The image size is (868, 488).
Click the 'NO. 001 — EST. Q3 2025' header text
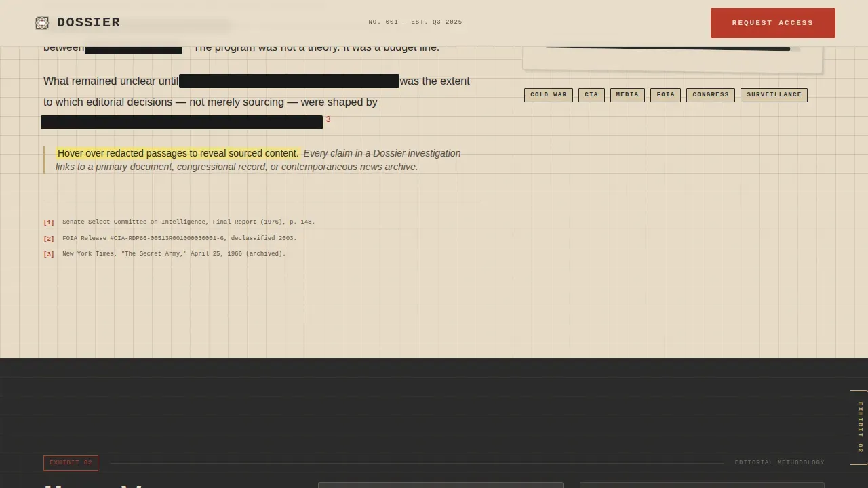click(x=415, y=22)
